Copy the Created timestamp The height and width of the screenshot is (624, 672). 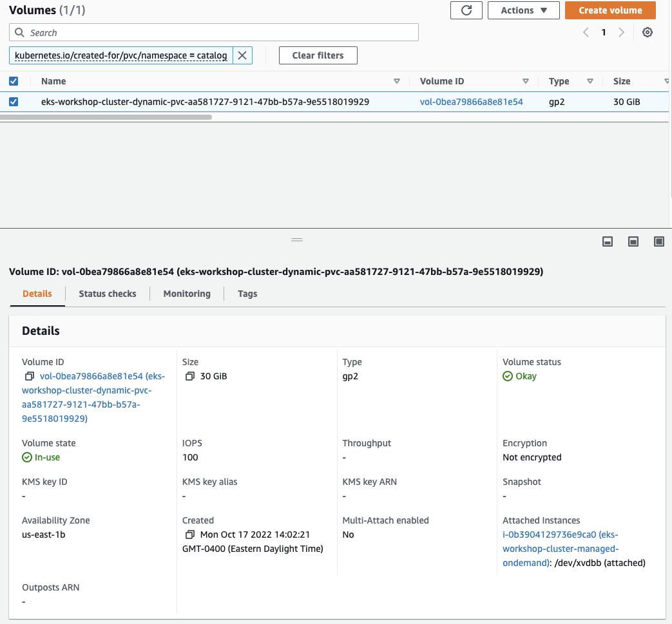(188, 534)
